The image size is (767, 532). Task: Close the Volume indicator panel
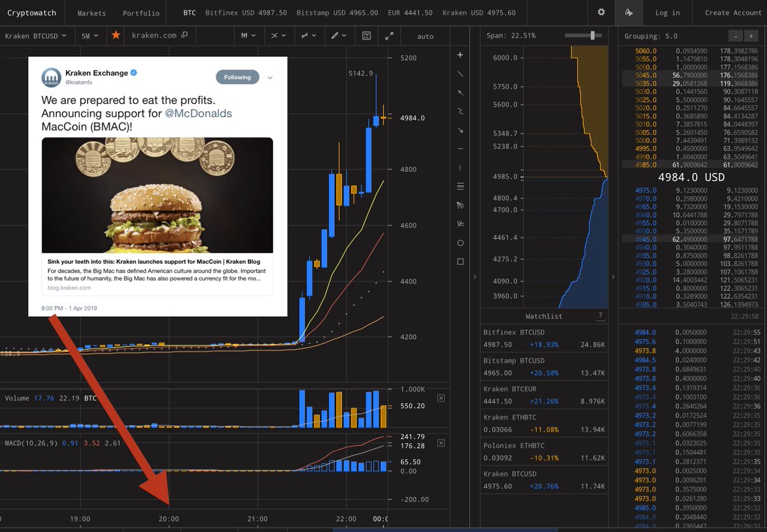coord(440,398)
